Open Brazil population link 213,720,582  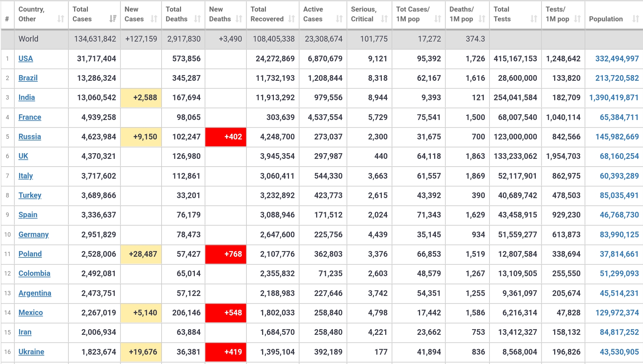pyautogui.click(x=617, y=78)
